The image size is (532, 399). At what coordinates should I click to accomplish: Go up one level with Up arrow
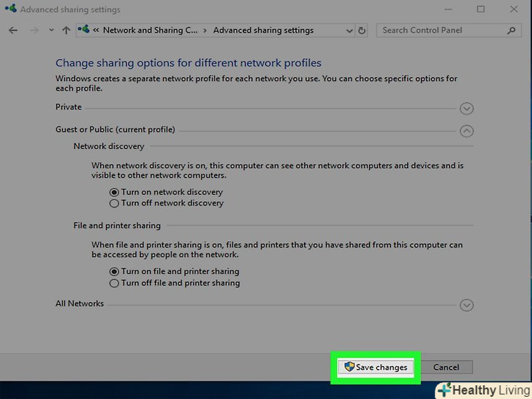coord(66,31)
